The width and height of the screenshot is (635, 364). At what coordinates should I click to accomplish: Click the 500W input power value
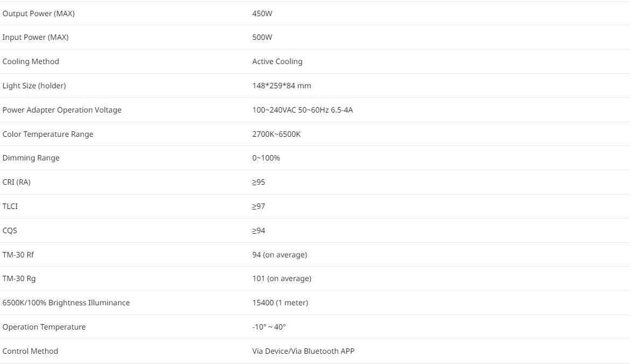(262, 37)
